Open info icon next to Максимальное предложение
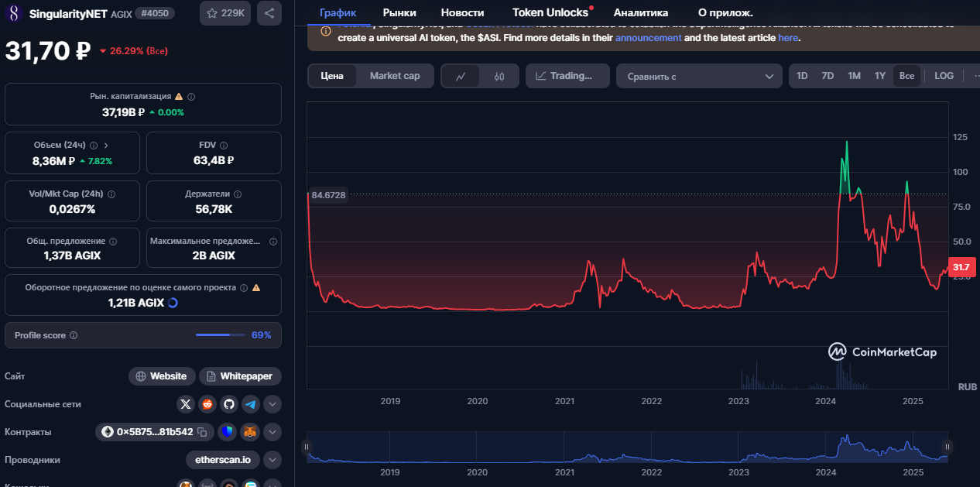Viewport: 980px width, 487px height. tap(272, 242)
